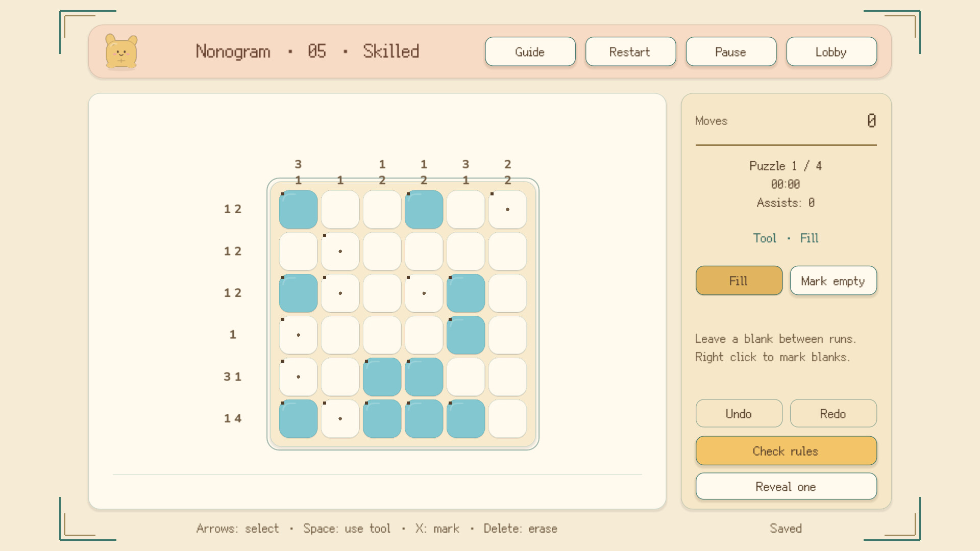
Task: Click dotted cell in row 6, column 2
Action: coord(340,418)
